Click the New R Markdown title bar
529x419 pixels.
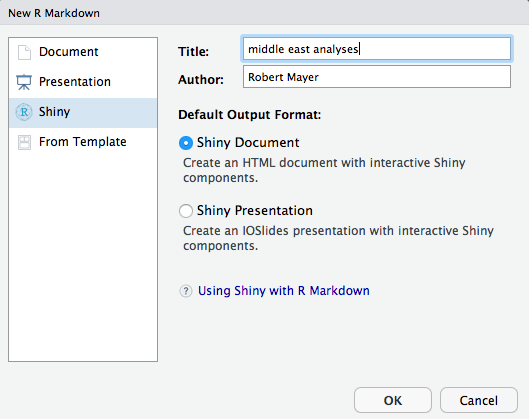[264, 13]
